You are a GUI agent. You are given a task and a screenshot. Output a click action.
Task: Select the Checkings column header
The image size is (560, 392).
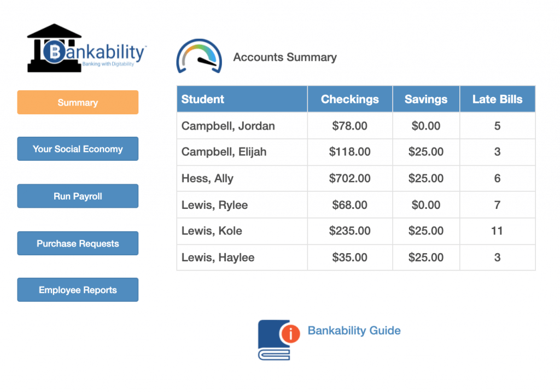349,99
